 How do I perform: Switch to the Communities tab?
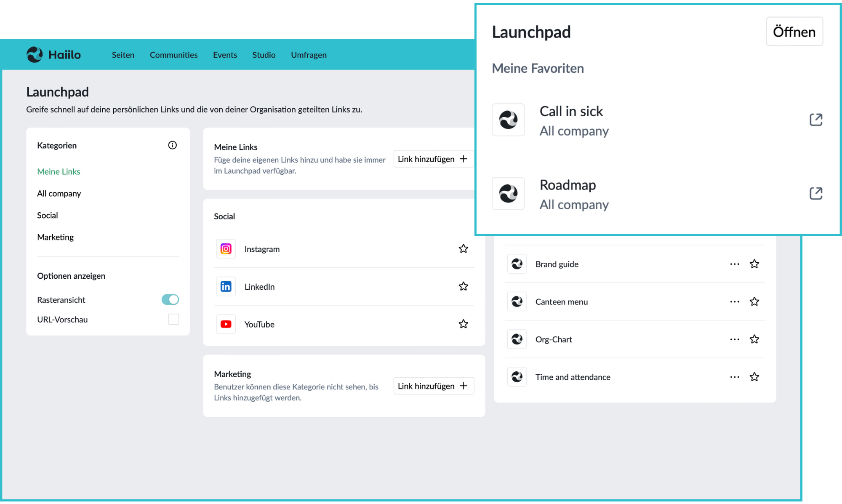[173, 54]
